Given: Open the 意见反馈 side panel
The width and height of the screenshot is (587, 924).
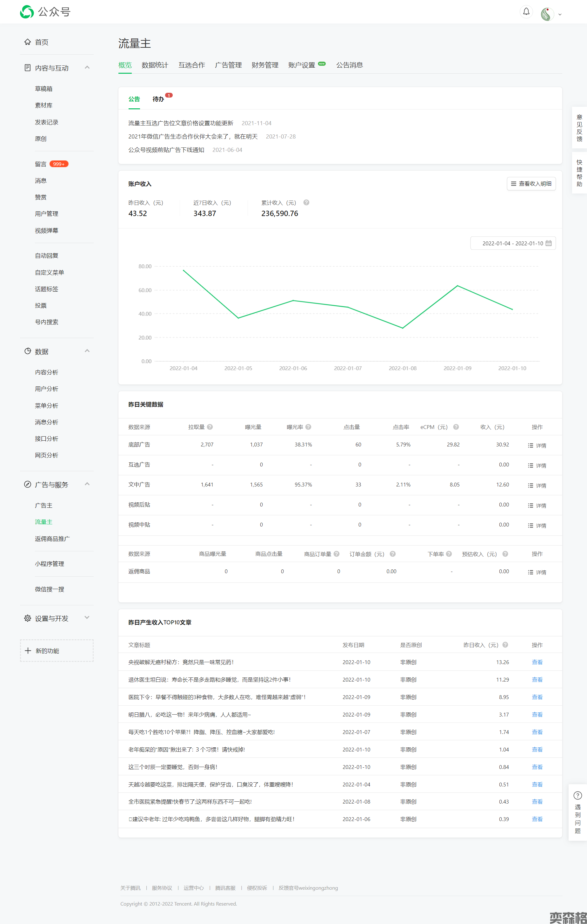Looking at the screenshot, I should [x=579, y=128].
